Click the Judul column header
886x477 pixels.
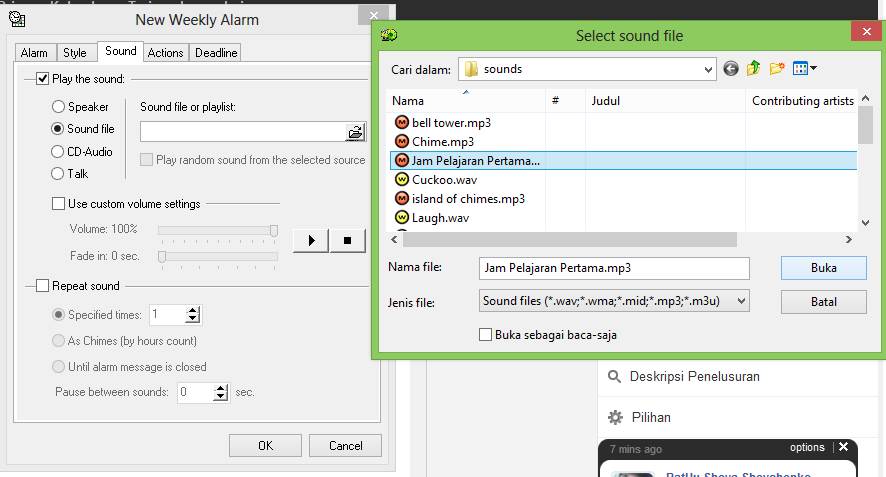pyautogui.click(x=665, y=101)
